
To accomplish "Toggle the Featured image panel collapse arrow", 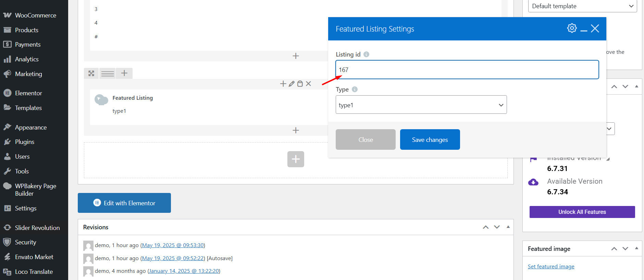I will tap(636, 248).
